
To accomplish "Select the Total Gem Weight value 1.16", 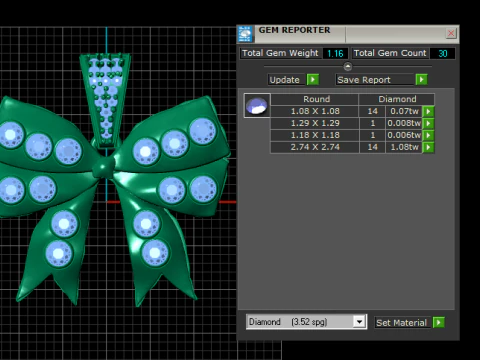I will (x=335, y=53).
